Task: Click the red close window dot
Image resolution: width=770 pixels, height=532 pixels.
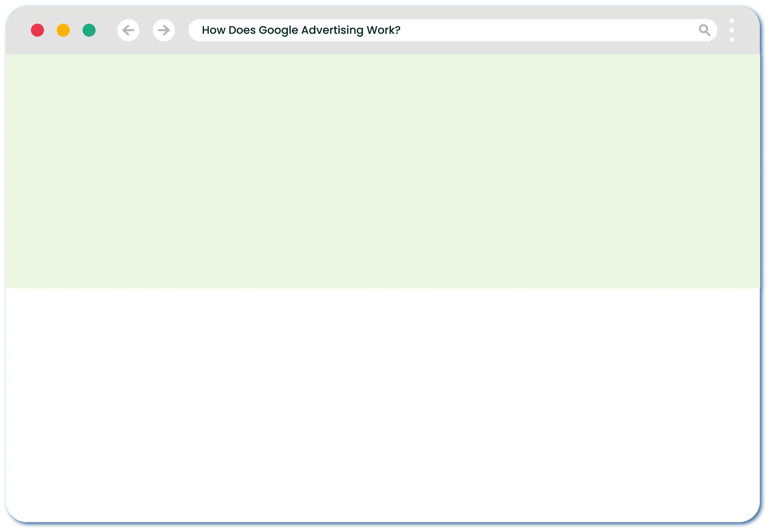Action: (38, 30)
